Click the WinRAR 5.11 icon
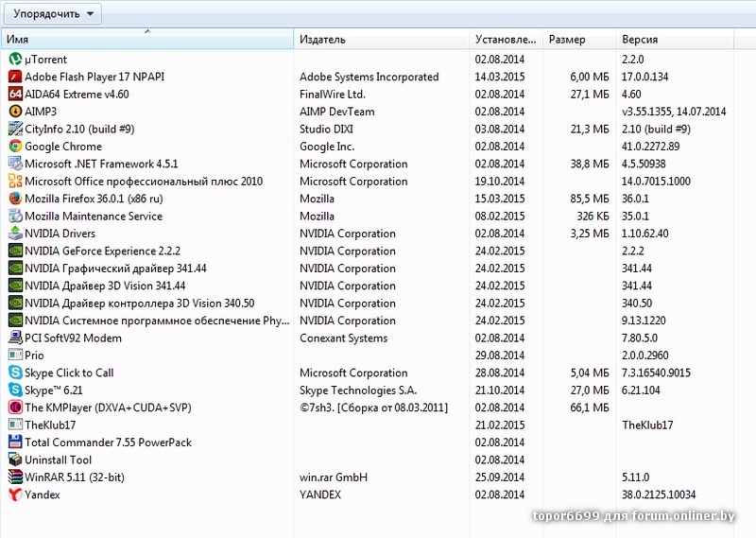756x538 pixels. point(15,477)
